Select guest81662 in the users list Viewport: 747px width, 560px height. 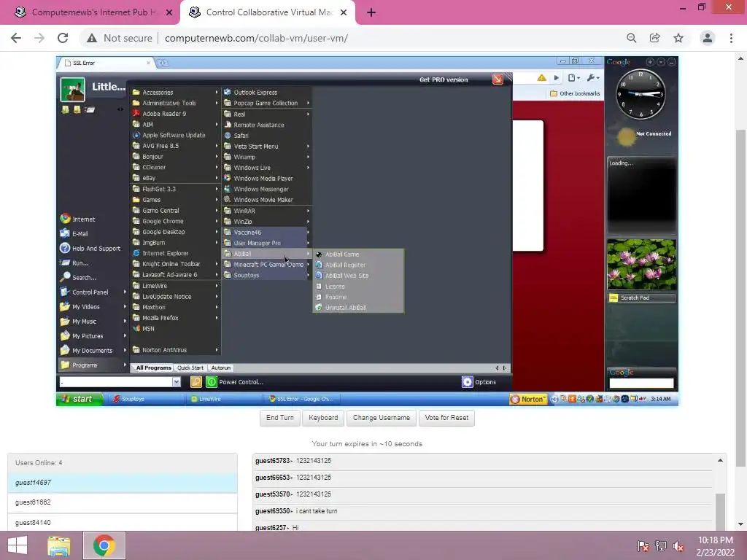pos(123,502)
